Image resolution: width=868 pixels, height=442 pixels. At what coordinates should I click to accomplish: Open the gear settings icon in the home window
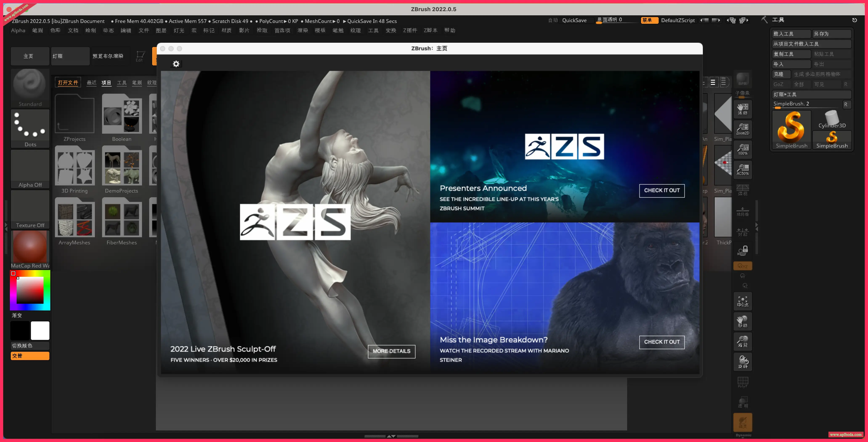pyautogui.click(x=176, y=64)
